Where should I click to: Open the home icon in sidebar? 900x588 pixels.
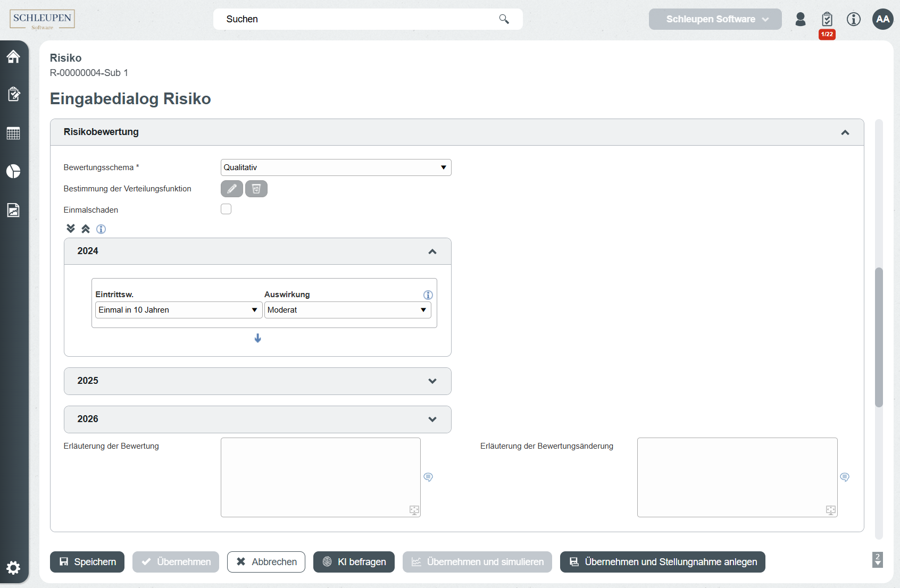coord(13,56)
